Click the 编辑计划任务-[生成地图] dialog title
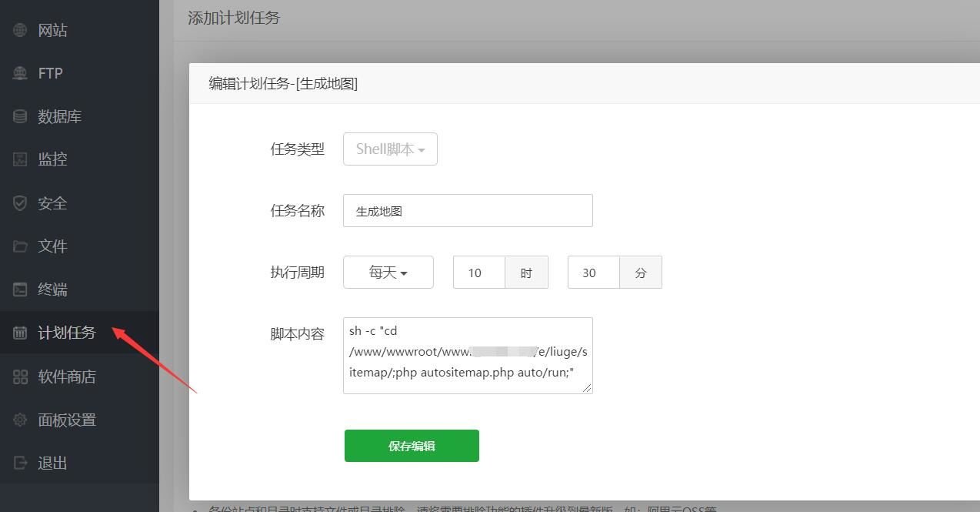The width and height of the screenshot is (980, 512). click(x=283, y=83)
